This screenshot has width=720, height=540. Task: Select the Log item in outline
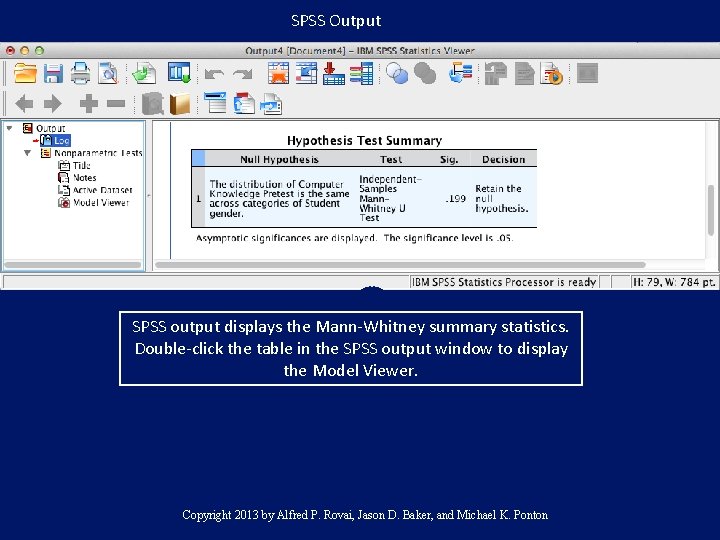pos(62,141)
